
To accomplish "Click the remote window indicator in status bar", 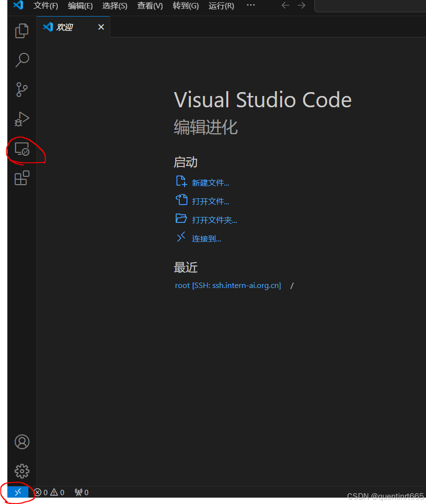I will [x=18, y=492].
